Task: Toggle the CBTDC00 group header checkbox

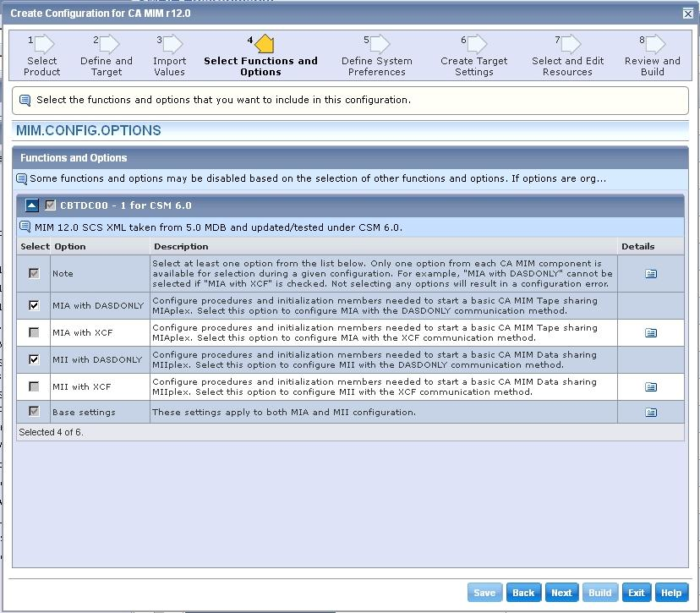Action: tap(51, 205)
